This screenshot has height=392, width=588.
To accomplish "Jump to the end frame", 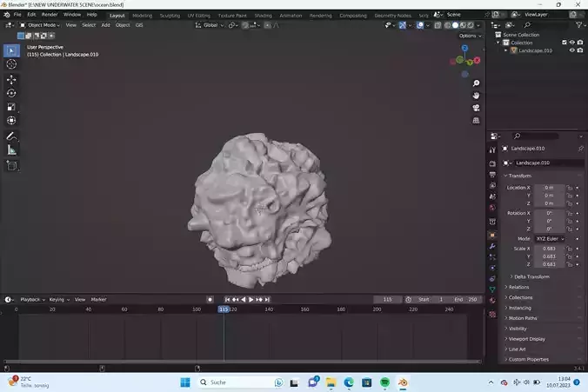I will [267, 300].
